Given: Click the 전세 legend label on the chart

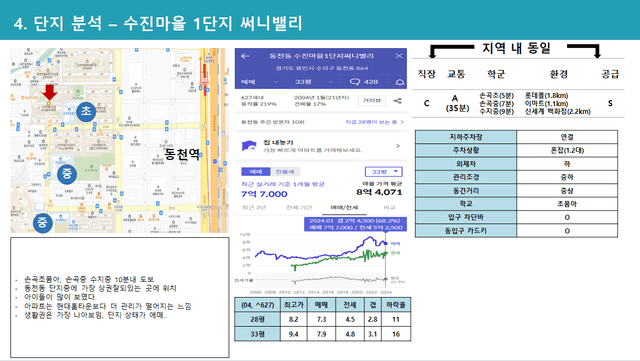Looking at the screenshot, I should tap(395, 253).
